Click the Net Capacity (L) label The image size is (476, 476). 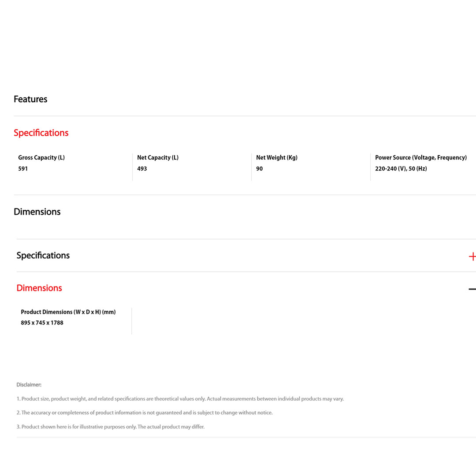[158, 157]
